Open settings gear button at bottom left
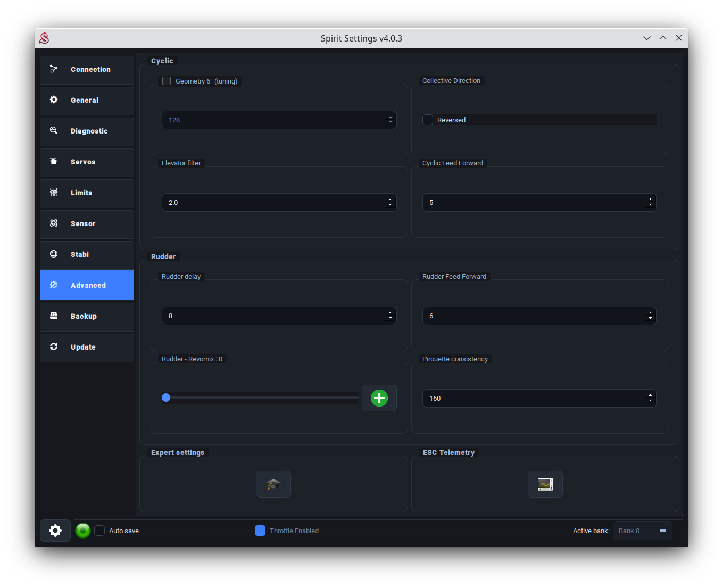Viewport: 723px width, 588px height. [55, 531]
